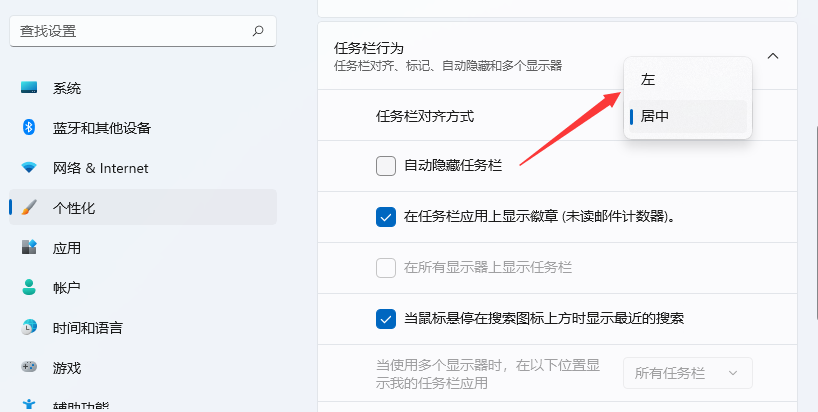Screen dimensions: 818x412
Task: Open 游戏 settings category
Action: [67, 368]
